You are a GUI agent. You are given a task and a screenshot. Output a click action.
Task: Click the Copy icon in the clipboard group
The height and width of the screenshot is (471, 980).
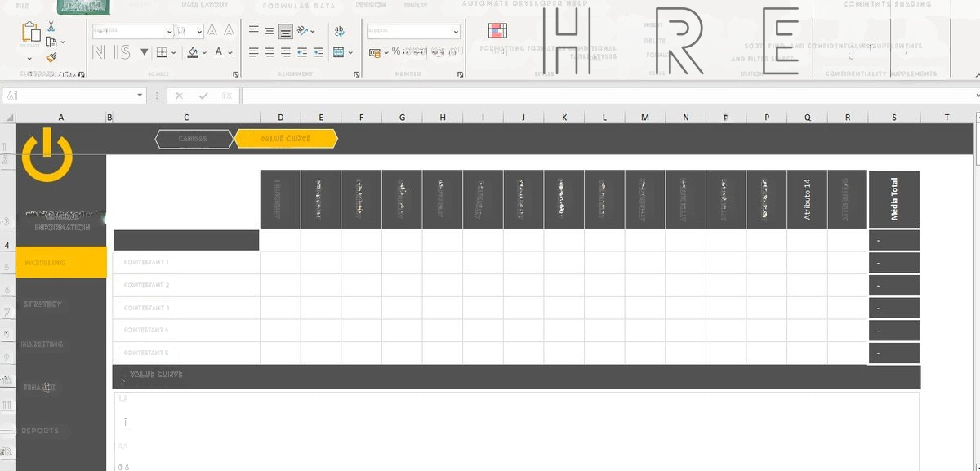pyautogui.click(x=51, y=42)
